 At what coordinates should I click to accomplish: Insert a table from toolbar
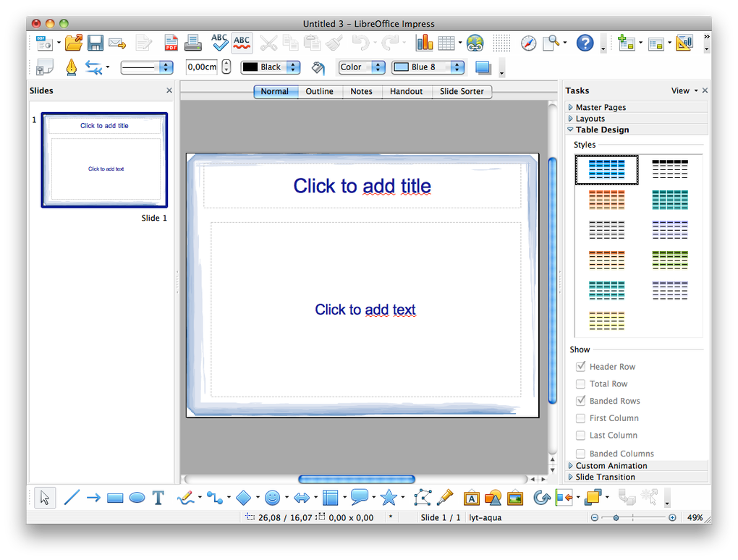click(446, 43)
